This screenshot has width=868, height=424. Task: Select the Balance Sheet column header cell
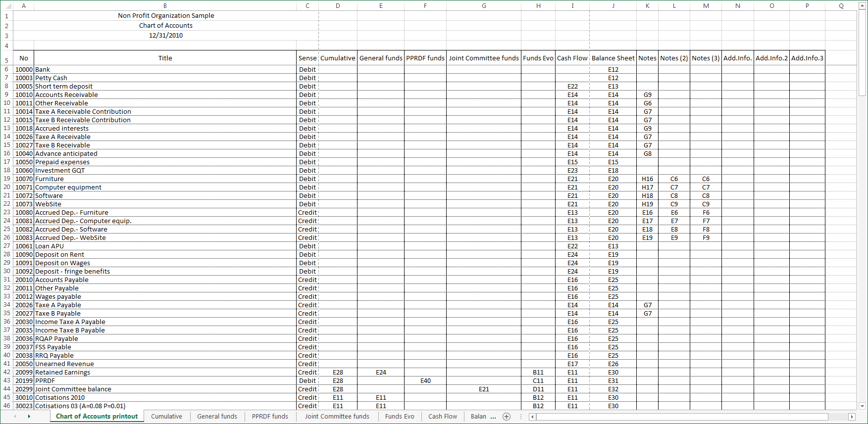click(x=613, y=58)
